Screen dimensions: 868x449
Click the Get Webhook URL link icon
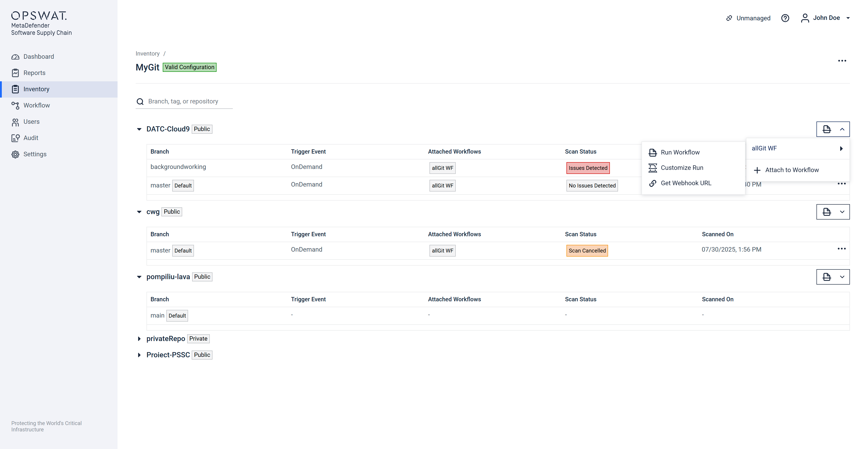click(x=653, y=183)
